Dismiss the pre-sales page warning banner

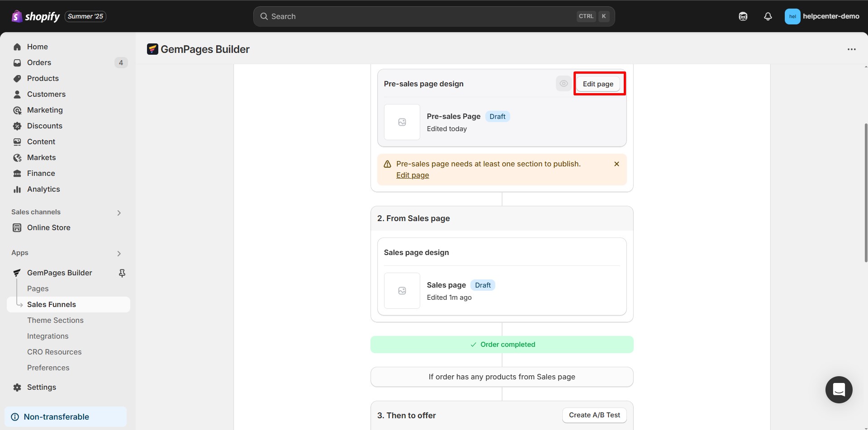tap(617, 164)
